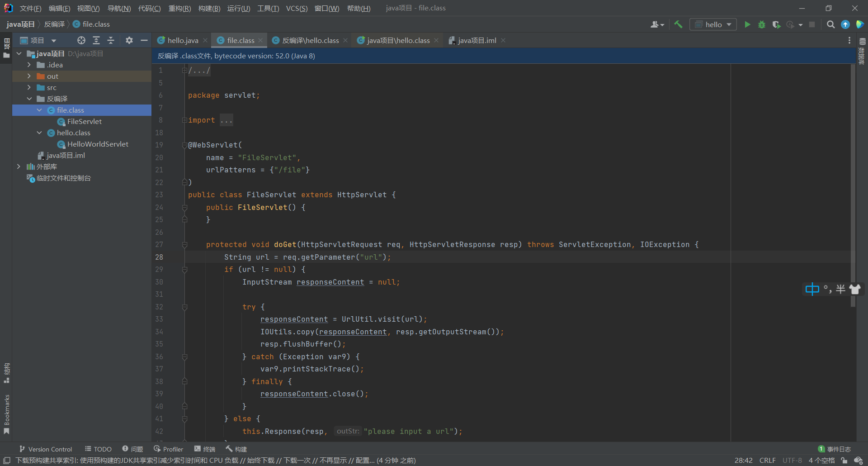Click the 28:42 cursor position indicator
The image size is (868, 466).
tap(743, 460)
